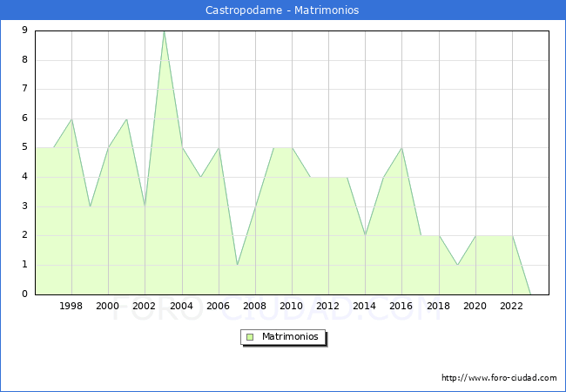Viewport: 566px width, 392px height.
Task: Click the x-axis label 2002
Action: 144,306
